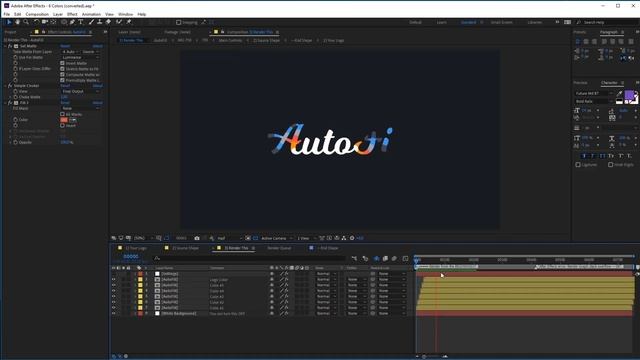Open the Effect menu
The height and width of the screenshot is (360, 640).
click(x=72, y=14)
